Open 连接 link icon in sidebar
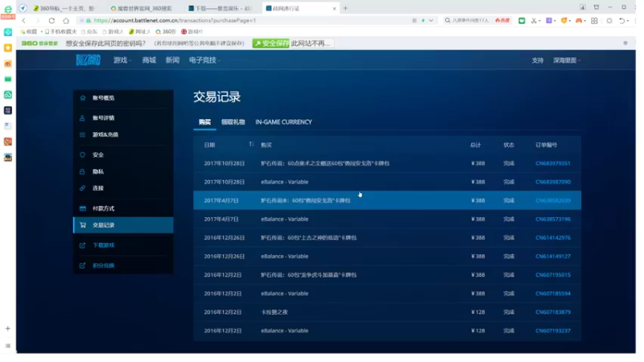Screen dimensions: 644x362 tap(82, 188)
